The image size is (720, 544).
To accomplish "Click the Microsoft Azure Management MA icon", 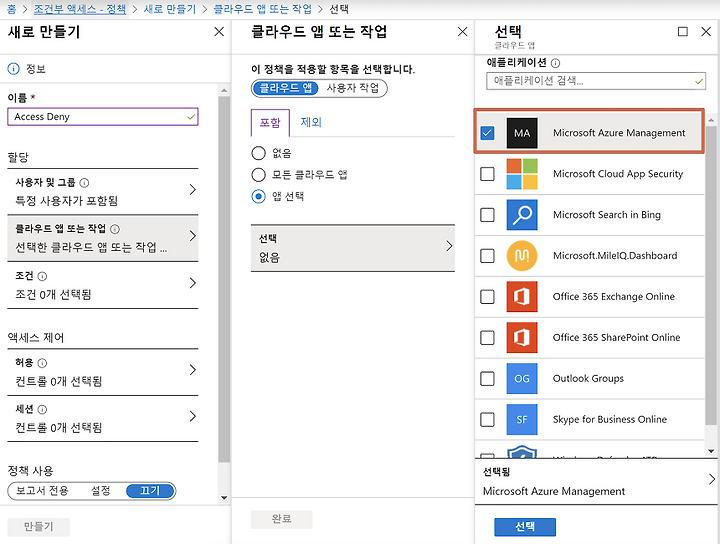I will pos(522,133).
